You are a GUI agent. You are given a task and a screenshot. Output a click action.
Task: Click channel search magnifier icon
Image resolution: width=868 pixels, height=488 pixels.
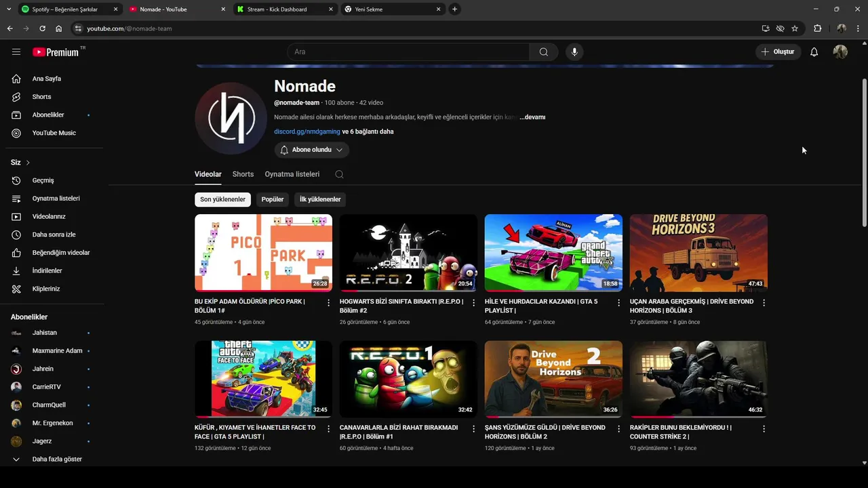(339, 174)
